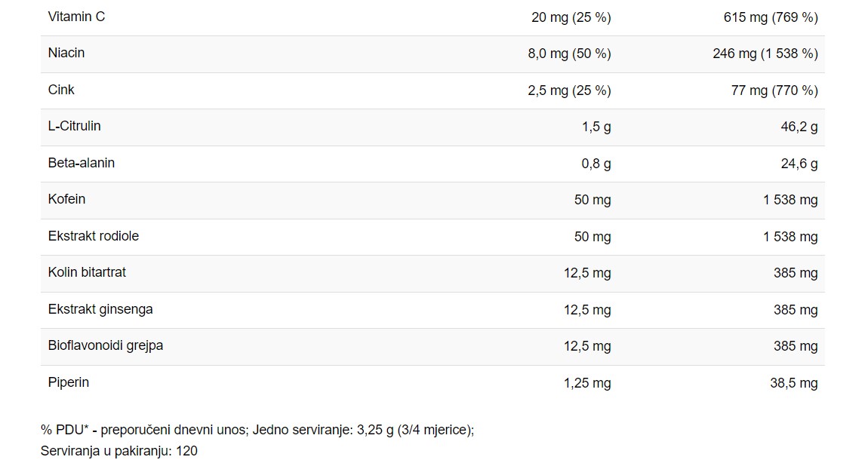Select the Kofein ingredient name
The image size is (868, 466).
[66, 199]
